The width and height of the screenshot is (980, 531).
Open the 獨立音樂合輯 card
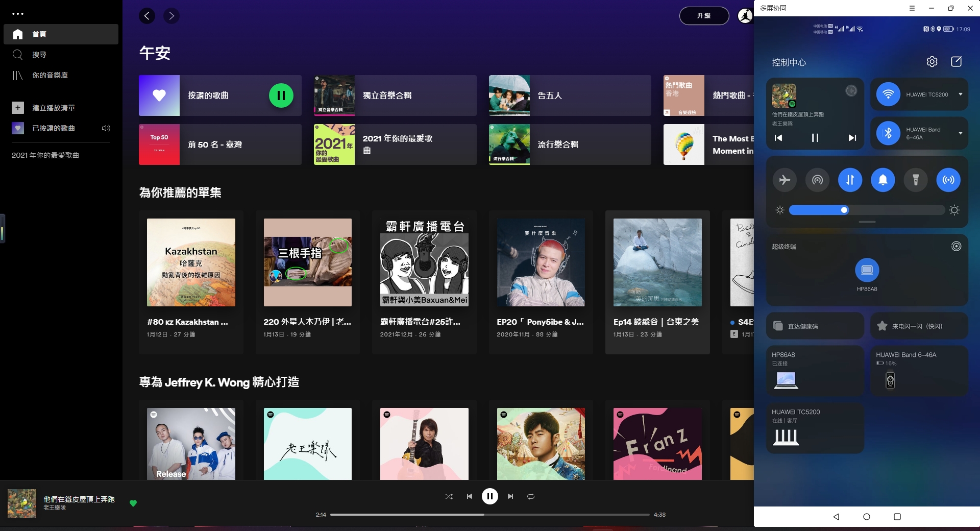pos(395,95)
